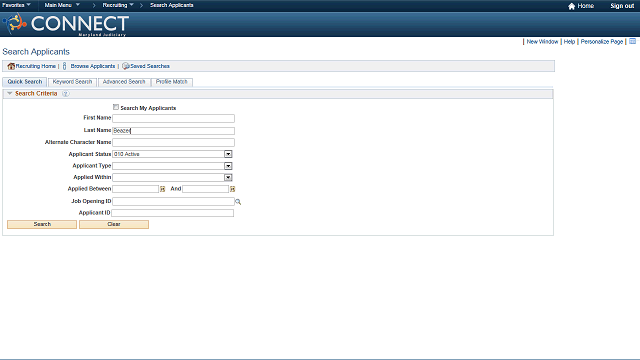
Task: Open the calendar for Applied Between start date
Action: [162, 189]
